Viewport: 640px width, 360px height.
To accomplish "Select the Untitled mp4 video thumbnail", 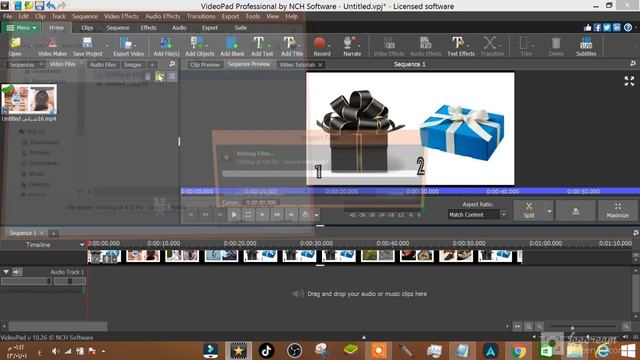I will tap(29, 99).
